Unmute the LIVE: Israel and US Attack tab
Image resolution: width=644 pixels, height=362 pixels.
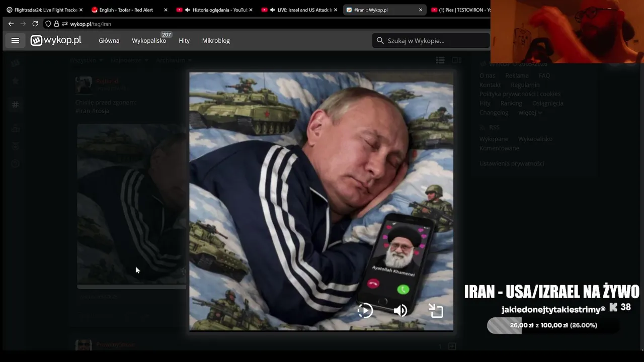[x=273, y=10]
